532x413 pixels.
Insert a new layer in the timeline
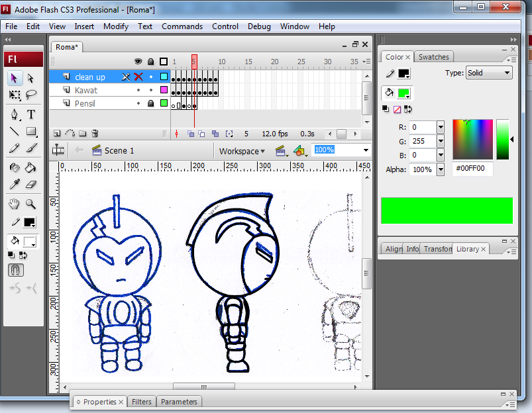[x=56, y=132]
